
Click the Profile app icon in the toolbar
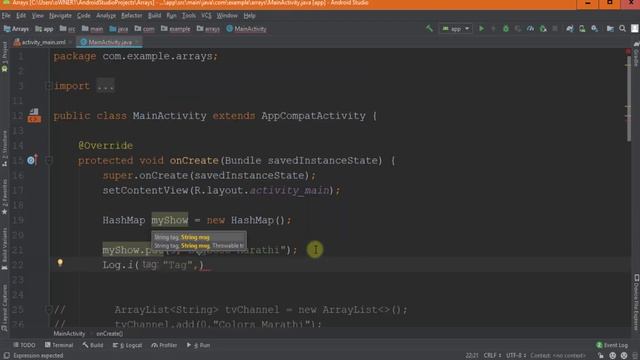[530, 29]
